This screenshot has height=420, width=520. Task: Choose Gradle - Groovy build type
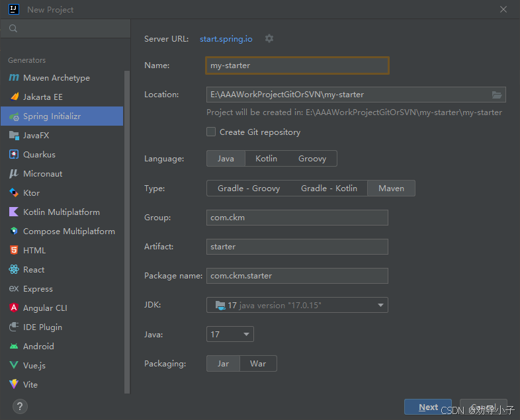249,189
